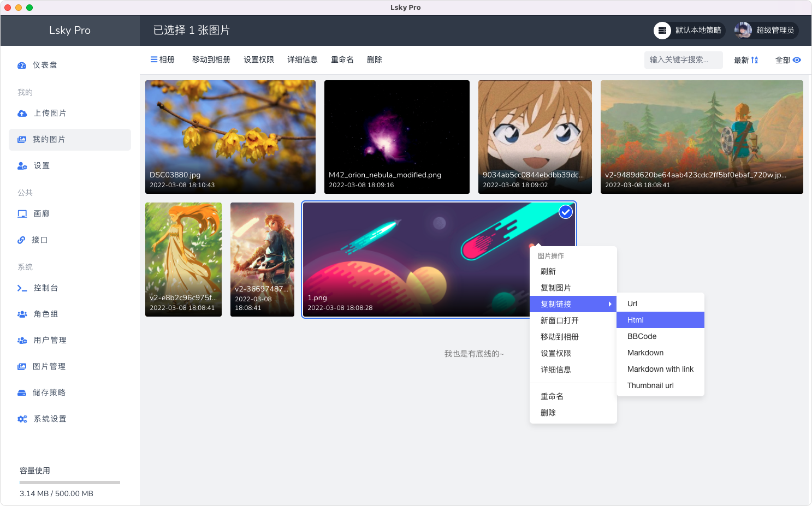Click the storage capacity usage bar
812x506 pixels.
coord(69,482)
